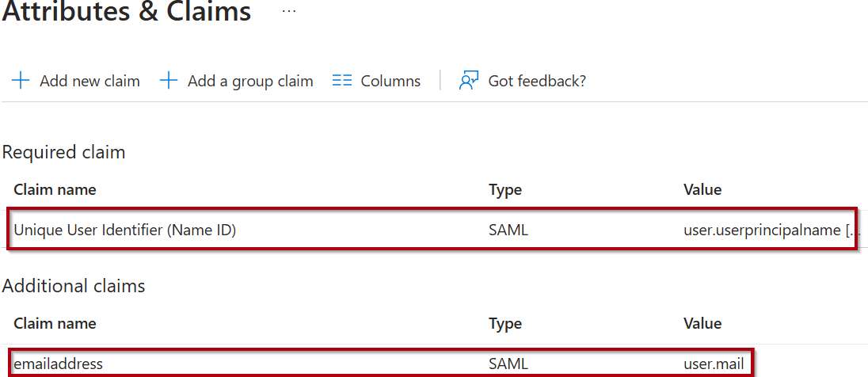Click the plus icon for Add a group claim

pos(168,81)
